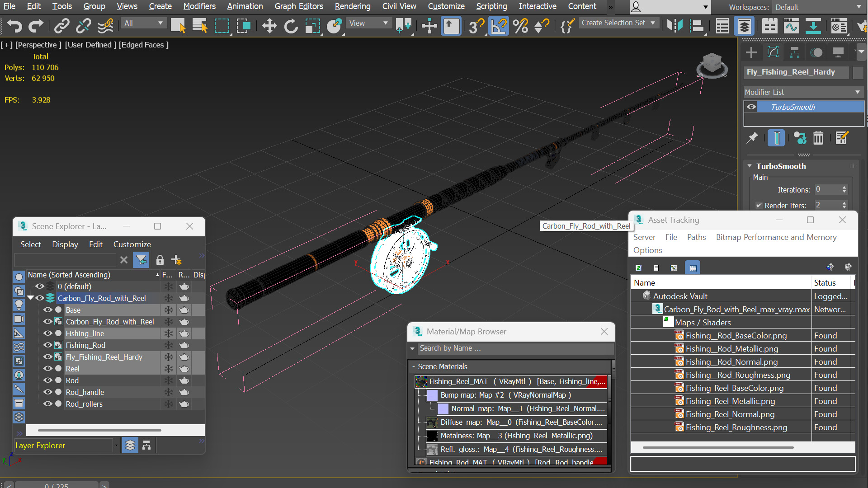Toggle visibility of 0 (default) layer
This screenshot has height=488, width=868.
point(40,286)
